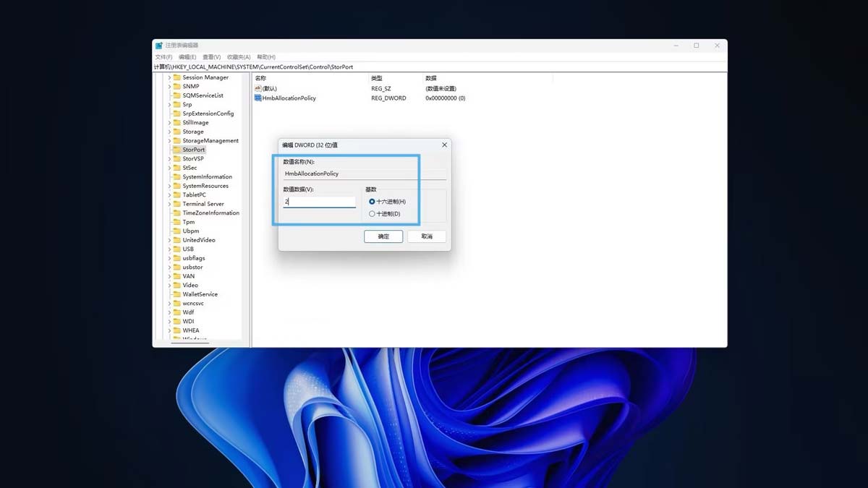The height and width of the screenshot is (488, 868).
Task: Expand the usbstor tree node arrow
Action: click(x=169, y=267)
